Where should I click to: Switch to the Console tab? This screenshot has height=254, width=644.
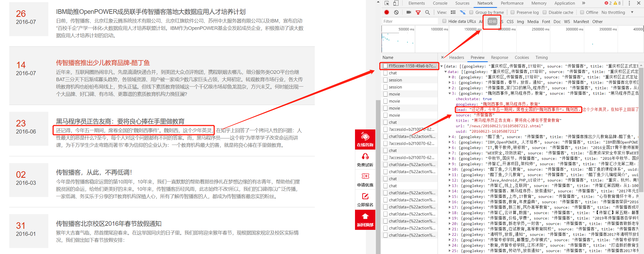440,3
